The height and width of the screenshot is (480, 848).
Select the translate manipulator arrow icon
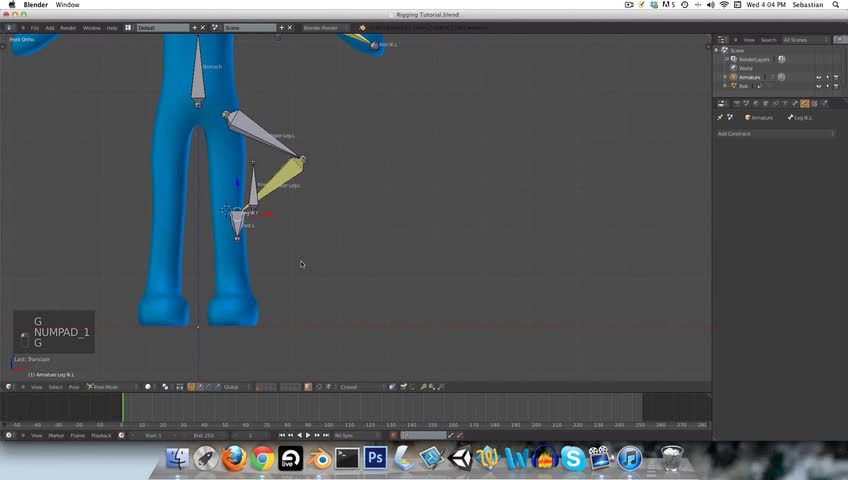(200, 387)
